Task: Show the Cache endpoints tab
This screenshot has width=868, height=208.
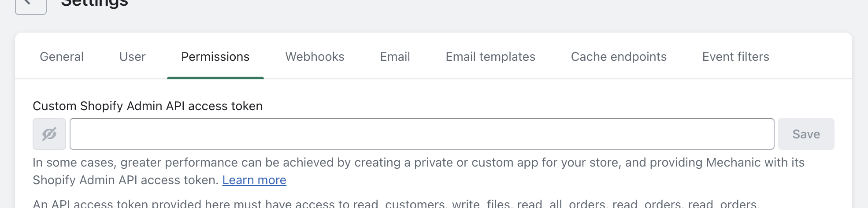Action: [x=619, y=57]
